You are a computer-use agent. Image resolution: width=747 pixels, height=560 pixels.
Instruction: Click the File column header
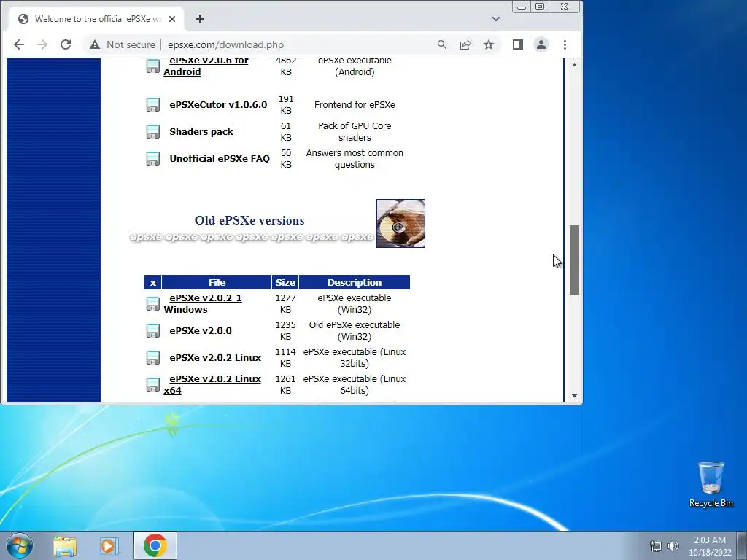[x=217, y=282]
